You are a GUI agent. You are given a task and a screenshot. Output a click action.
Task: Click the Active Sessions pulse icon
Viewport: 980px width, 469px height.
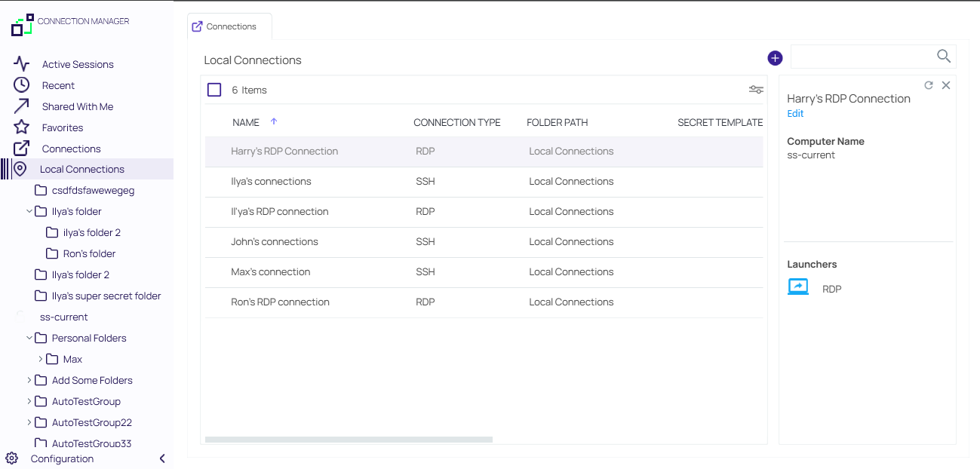(x=22, y=64)
